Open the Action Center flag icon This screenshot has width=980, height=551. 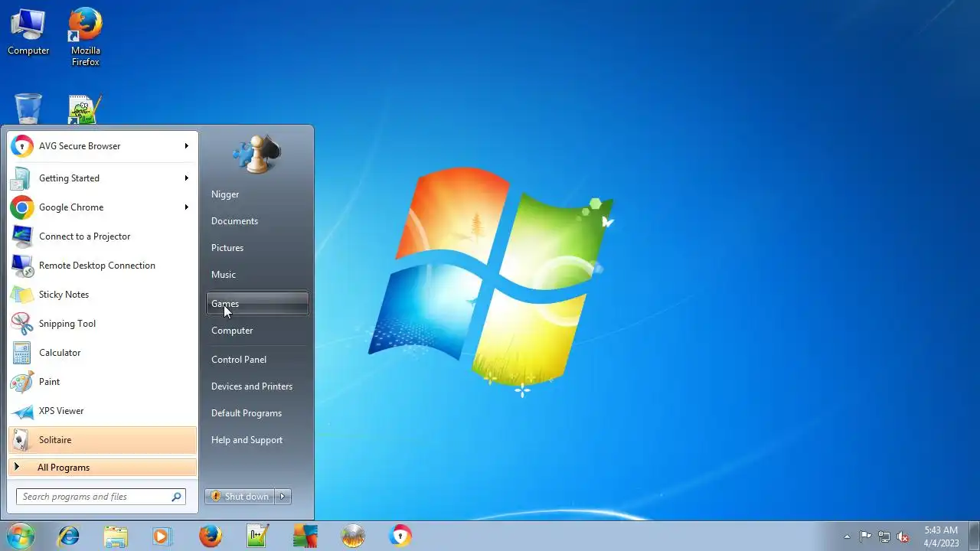pos(865,536)
